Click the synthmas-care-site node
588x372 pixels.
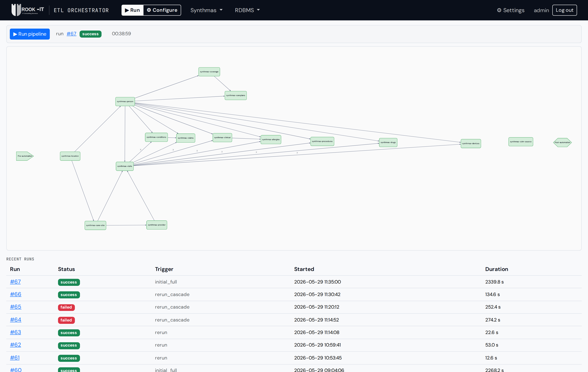[x=95, y=225]
